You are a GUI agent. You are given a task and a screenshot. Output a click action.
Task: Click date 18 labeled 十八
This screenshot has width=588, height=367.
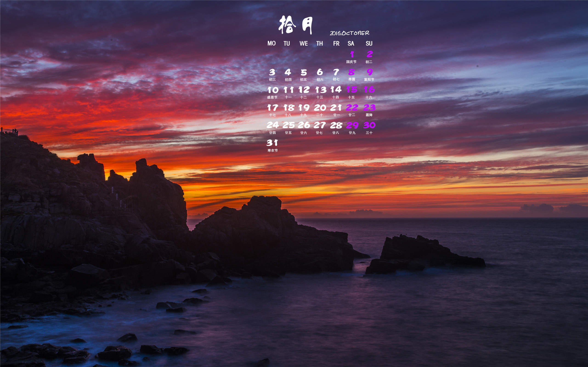pos(288,110)
